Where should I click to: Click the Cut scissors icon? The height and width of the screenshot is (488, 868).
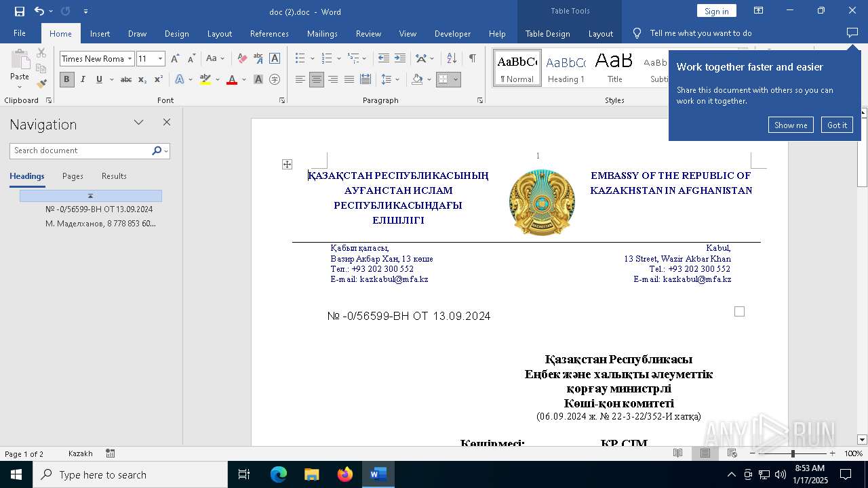41,54
